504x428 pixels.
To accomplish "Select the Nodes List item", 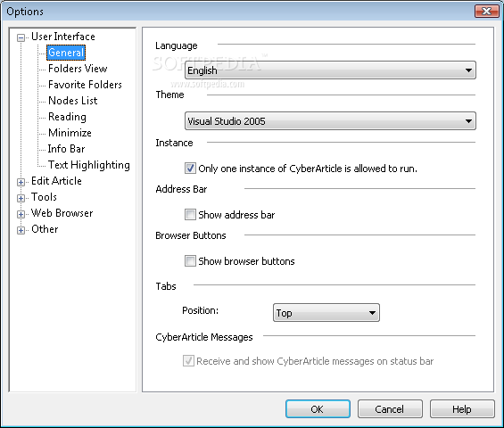I will pos(72,101).
